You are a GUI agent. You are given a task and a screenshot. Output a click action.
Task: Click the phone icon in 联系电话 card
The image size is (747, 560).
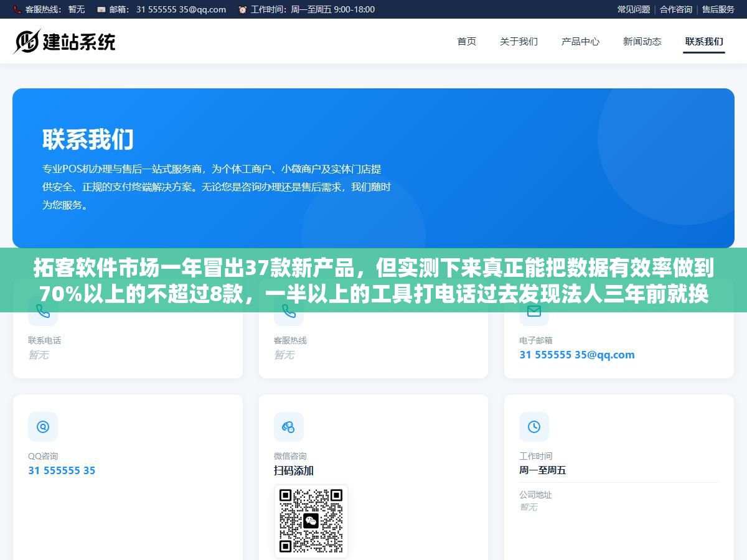(x=43, y=311)
